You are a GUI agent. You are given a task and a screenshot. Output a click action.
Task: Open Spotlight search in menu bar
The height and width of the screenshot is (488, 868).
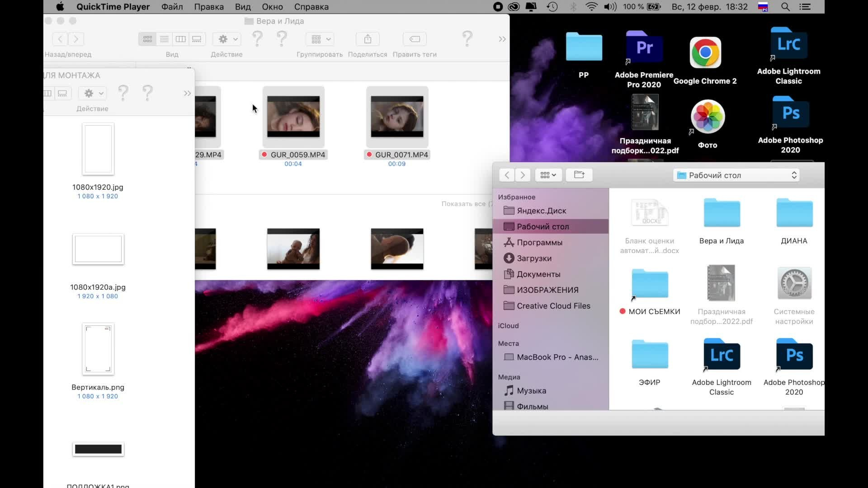785,7
